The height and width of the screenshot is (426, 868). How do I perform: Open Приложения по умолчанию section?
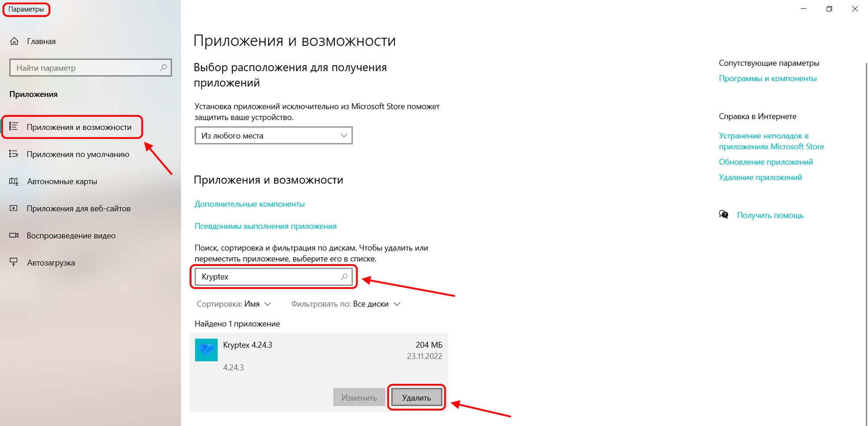tap(78, 154)
